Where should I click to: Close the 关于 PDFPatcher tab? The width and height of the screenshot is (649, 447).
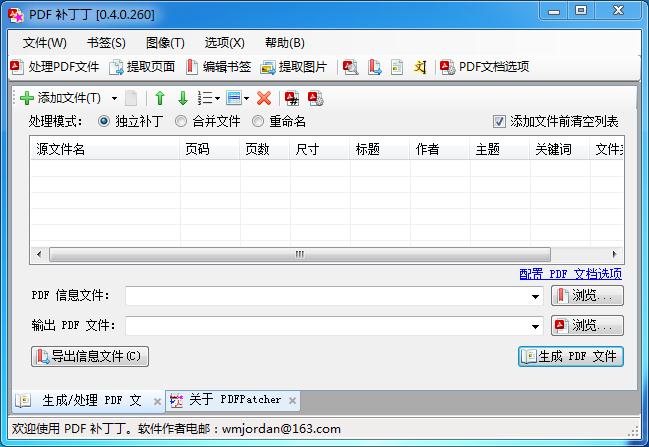pos(292,401)
